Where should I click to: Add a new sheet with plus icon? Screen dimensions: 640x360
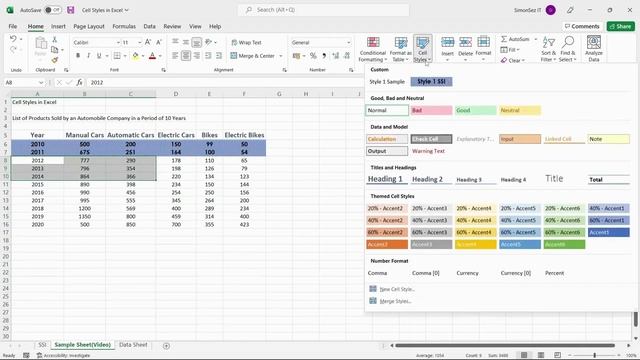166,346
